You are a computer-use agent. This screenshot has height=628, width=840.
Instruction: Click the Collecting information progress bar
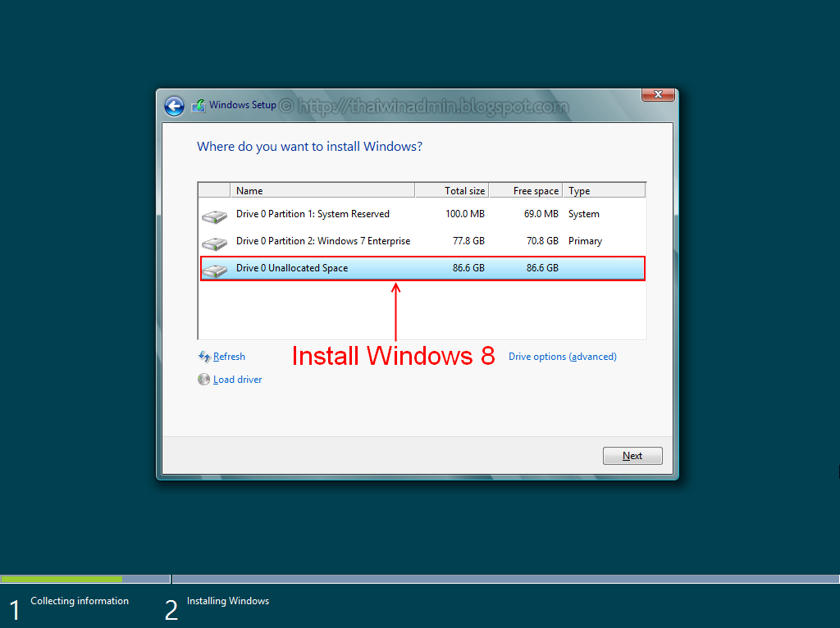point(85,580)
